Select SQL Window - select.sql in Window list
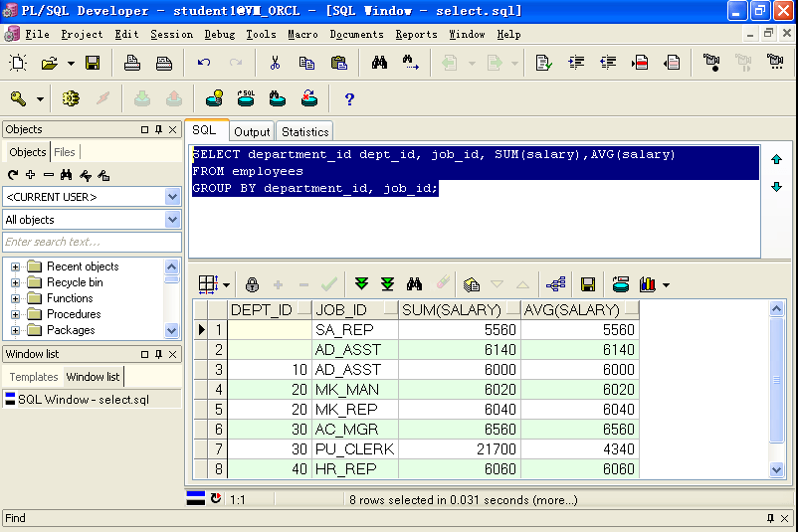The width and height of the screenshot is (798, 532). point(83,400)
